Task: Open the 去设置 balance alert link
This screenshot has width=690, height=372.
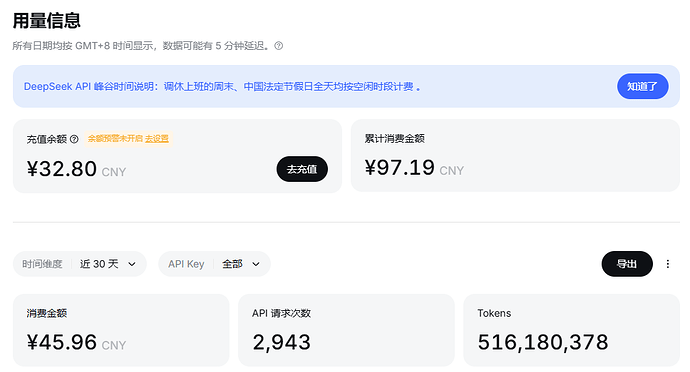Action: tap(157, 139)
